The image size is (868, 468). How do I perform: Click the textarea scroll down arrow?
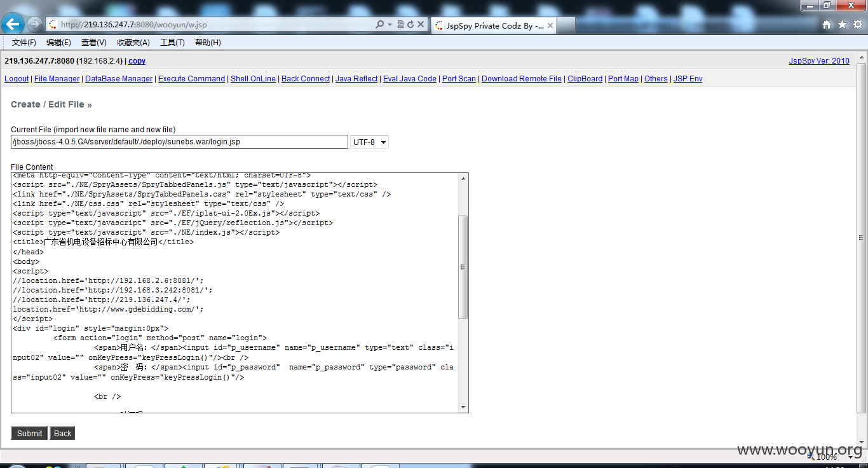(x=463, y=407)
